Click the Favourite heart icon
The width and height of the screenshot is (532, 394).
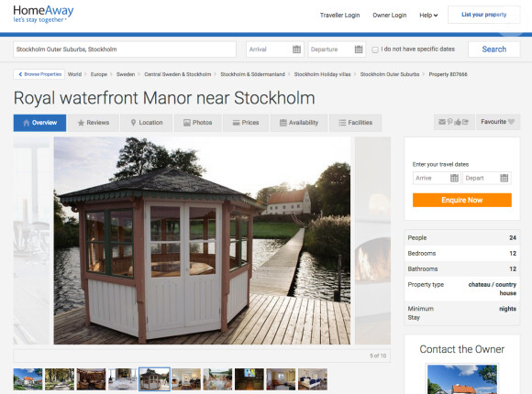(511, 122)
